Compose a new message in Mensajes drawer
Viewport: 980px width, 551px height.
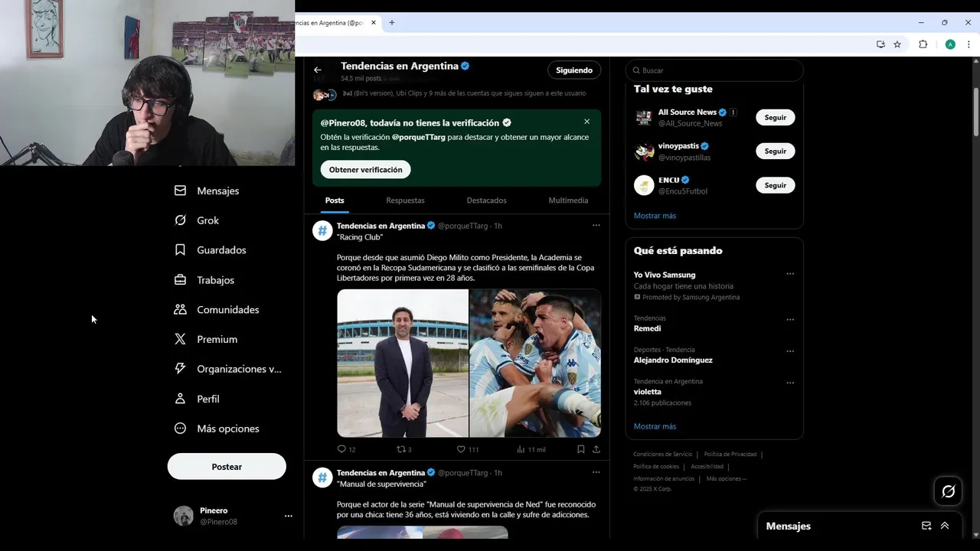tap(926, 526)
